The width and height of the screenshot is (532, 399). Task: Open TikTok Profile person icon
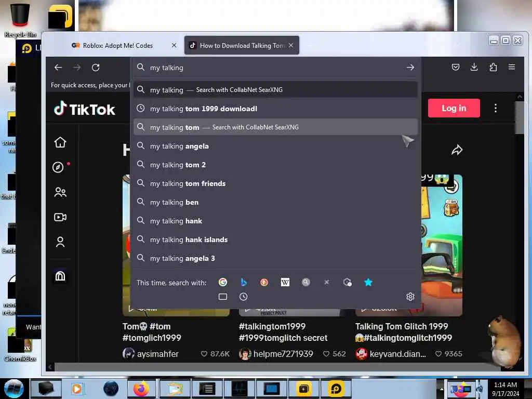point(60,242)
